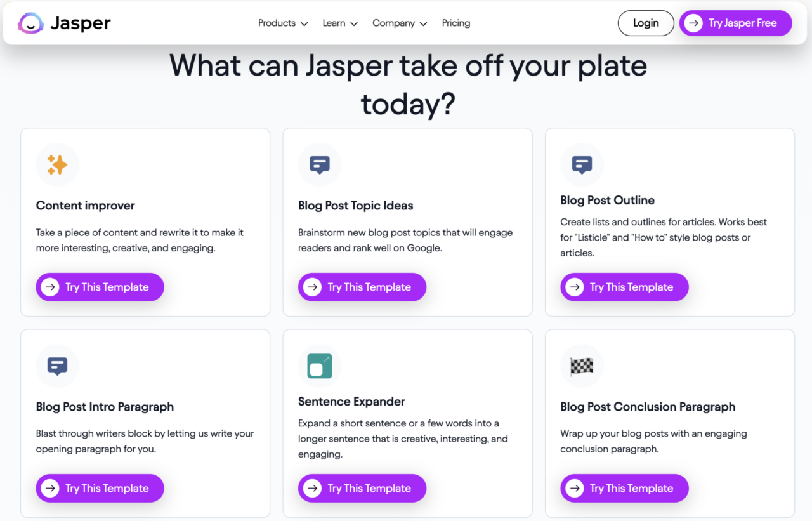Image resolution: width=812 pixels, height=521 pixels.
Task: Click the sparkle icon on Content improver card
Action: point(57,165)
